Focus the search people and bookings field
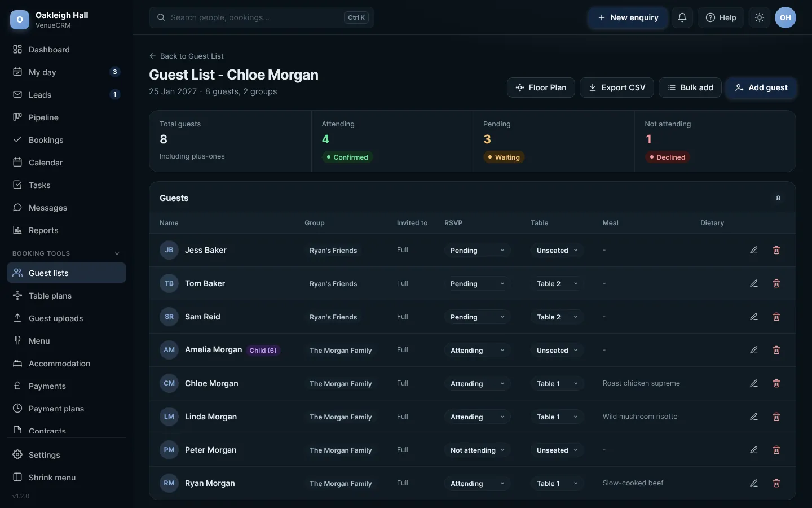Screen dimensions: 812x508 (262, 17)
